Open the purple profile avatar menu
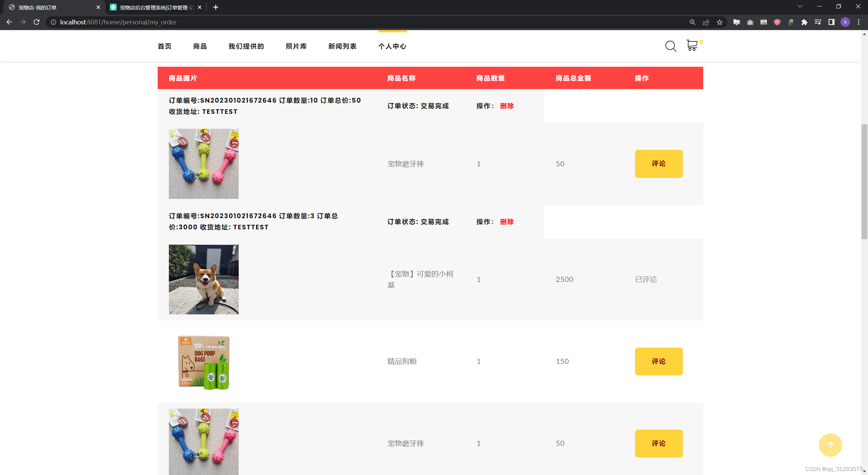 pos(845,22)
